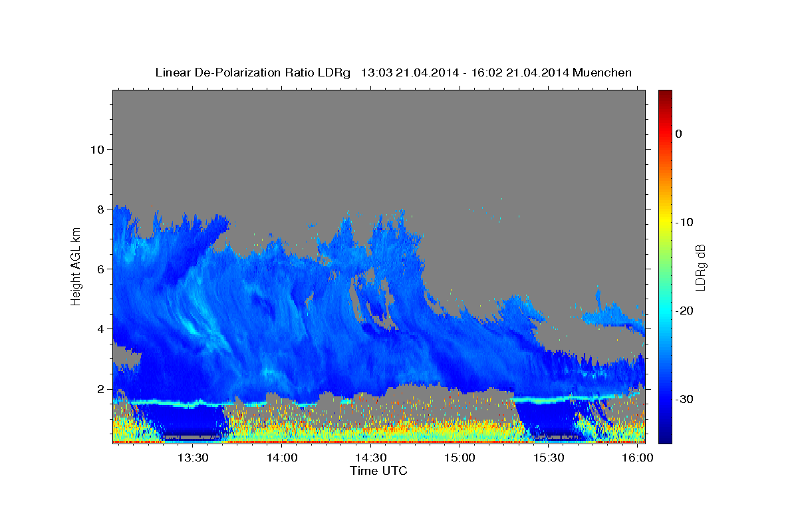
Task: Click the date range '13:03 21.04.2014 - 16:02 21.04.2014'
Action: point(464,72)
